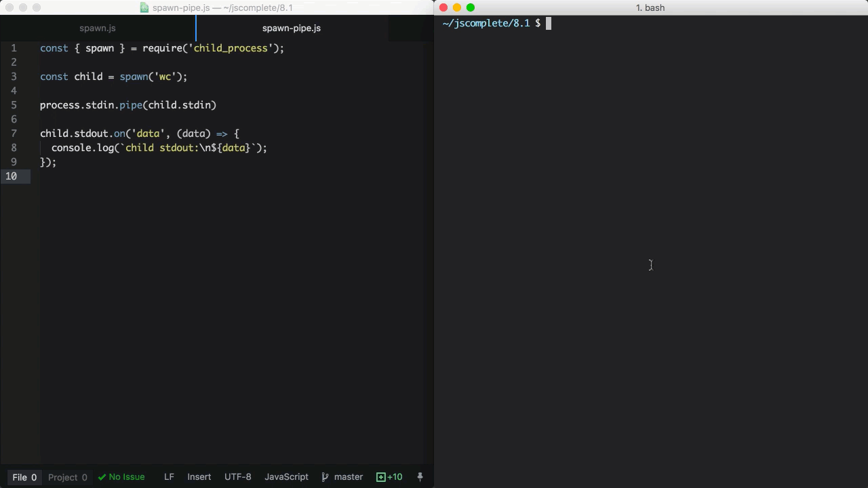
Task: Click the git branch icon in status bar
Action: point(325,476)
